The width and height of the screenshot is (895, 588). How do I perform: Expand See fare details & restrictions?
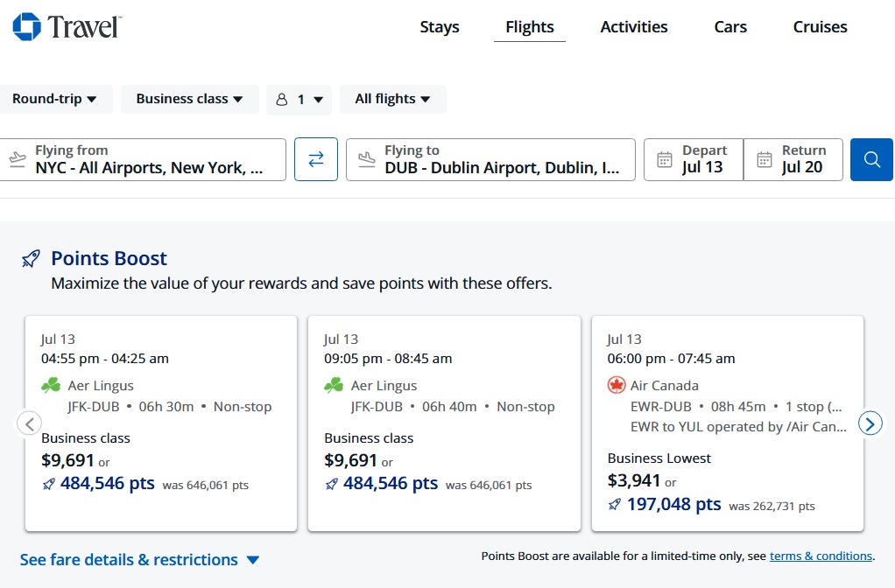pos(140,560)
